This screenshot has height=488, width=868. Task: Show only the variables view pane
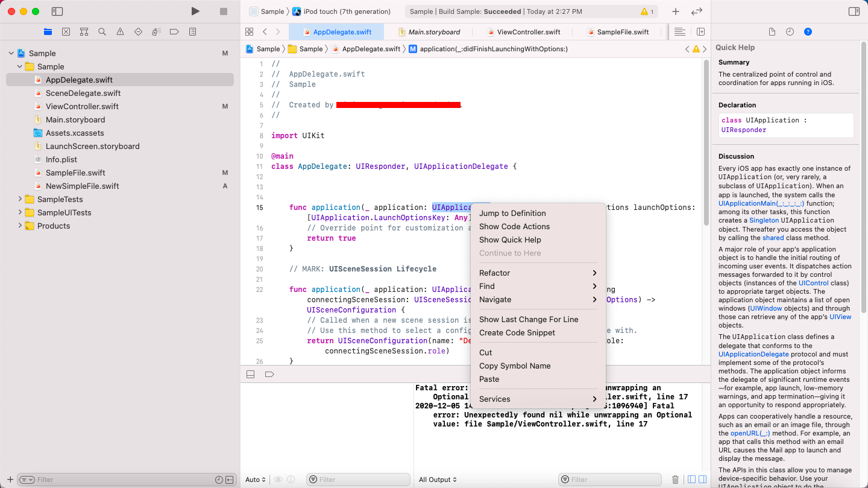pos(692,480)
